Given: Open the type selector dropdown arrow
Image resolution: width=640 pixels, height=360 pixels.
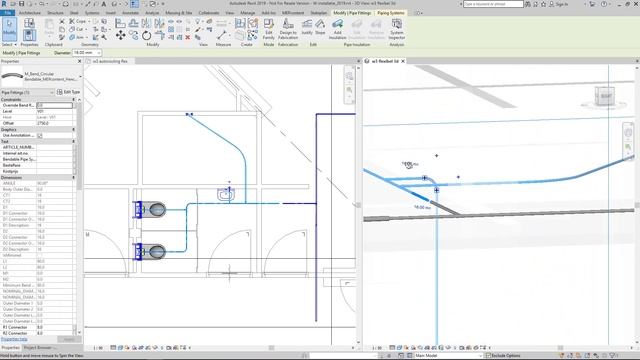Looking at the screenshot, I should (80, 76).
